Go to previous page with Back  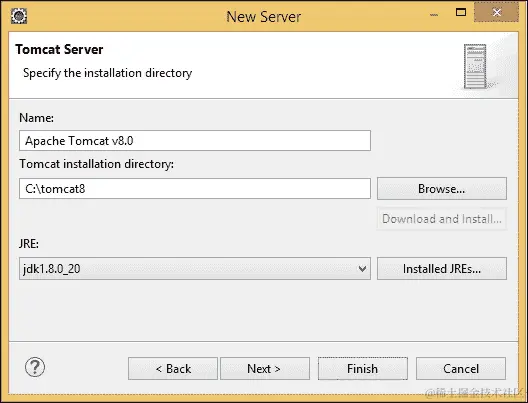pos(173,369)
